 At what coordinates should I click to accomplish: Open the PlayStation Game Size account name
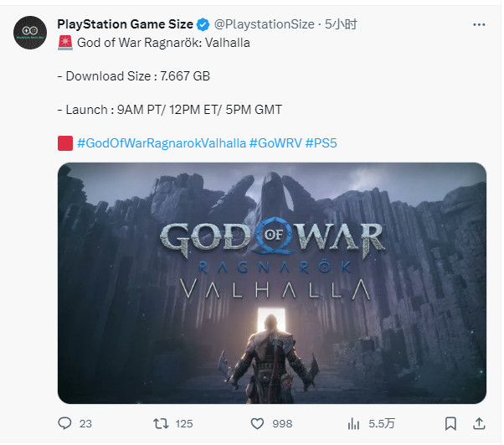coord(125,23)
